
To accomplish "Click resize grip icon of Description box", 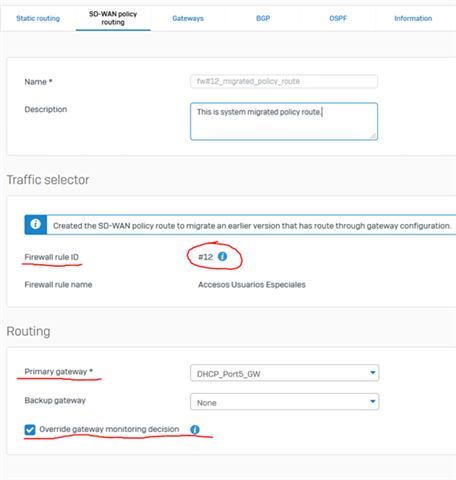I will pos(373,136).
